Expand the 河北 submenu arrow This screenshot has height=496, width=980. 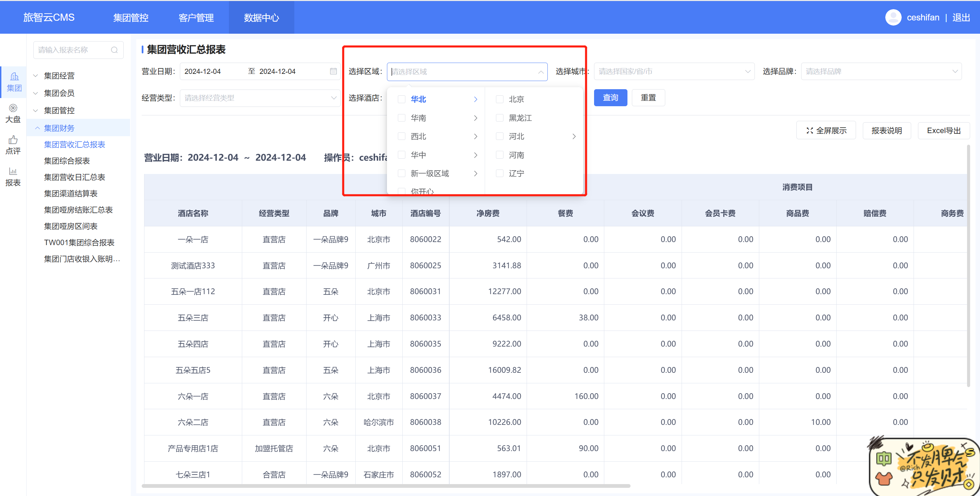[x=574, y=136]
